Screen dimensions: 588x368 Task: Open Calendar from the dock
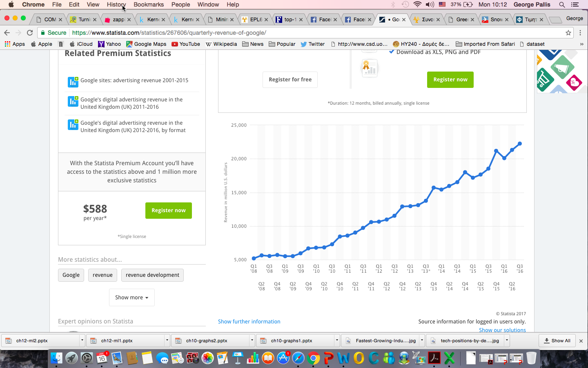point(102,358)
